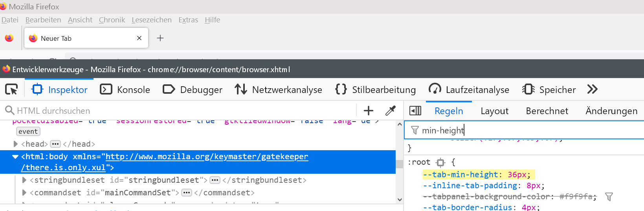Toggle the three-pane inspector sidebar icon
644x211 pixels.
tap(415, 111)
